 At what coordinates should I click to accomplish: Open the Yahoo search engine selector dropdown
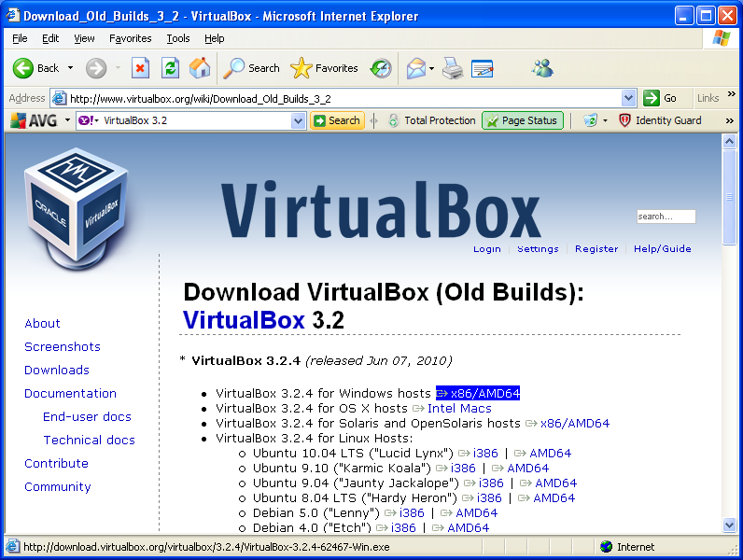coord(88,120)
